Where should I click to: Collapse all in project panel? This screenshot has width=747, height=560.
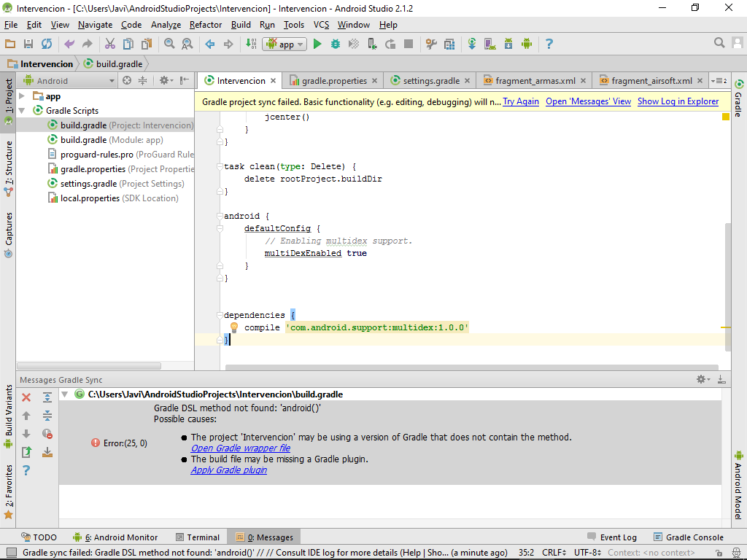[142, 80]
